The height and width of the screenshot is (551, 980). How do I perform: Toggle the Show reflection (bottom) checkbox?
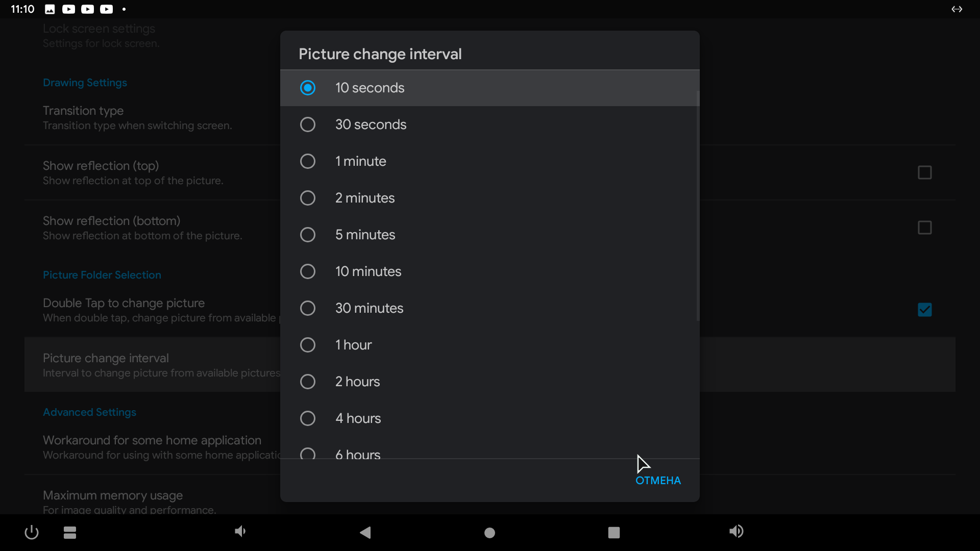click(x=924, y=228)
